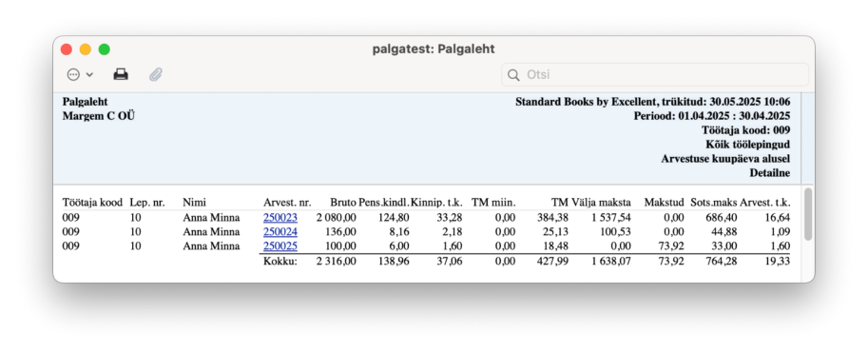
Task: Click the Töötaja kood column header
Action: [x=92, y=203]
